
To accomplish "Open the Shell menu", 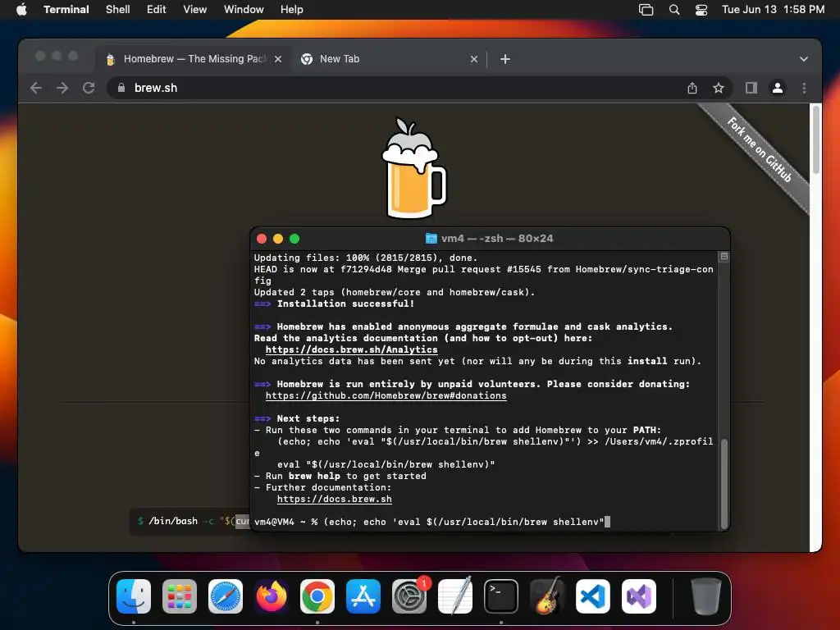I will pos(117,9).
